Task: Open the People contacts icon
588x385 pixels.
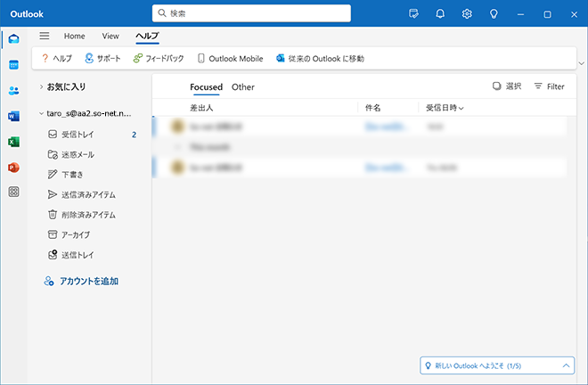Action: pyautogui.click(x=13, y=90)
